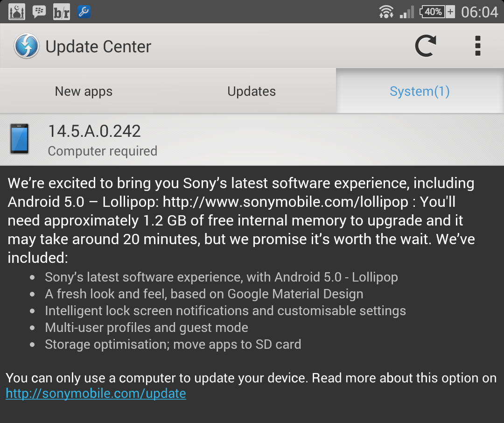Tap the blue wrench notification icon
The width and height of the screenshot is (504, 423).
[84, 12]
